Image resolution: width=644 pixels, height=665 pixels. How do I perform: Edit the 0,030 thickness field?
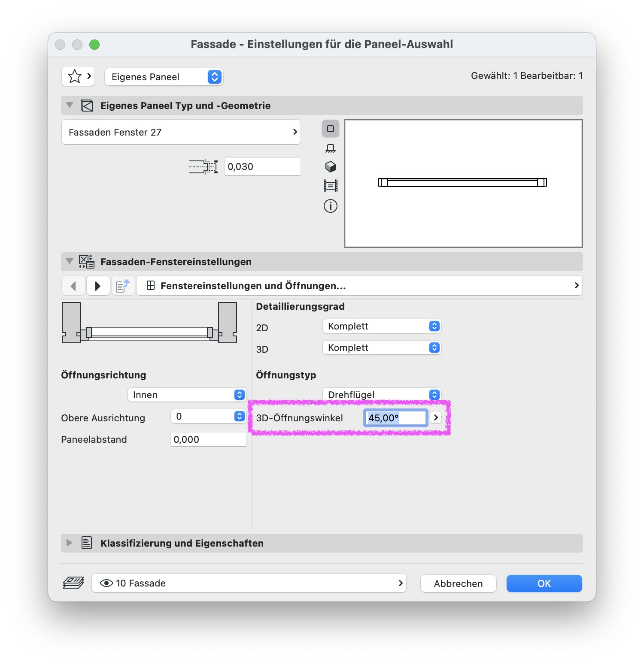[262, 166]
